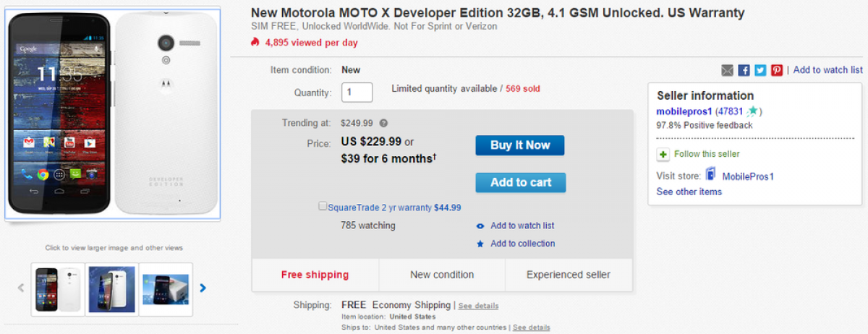
Task: Share listing on Twitter
Action: (760, 70)
